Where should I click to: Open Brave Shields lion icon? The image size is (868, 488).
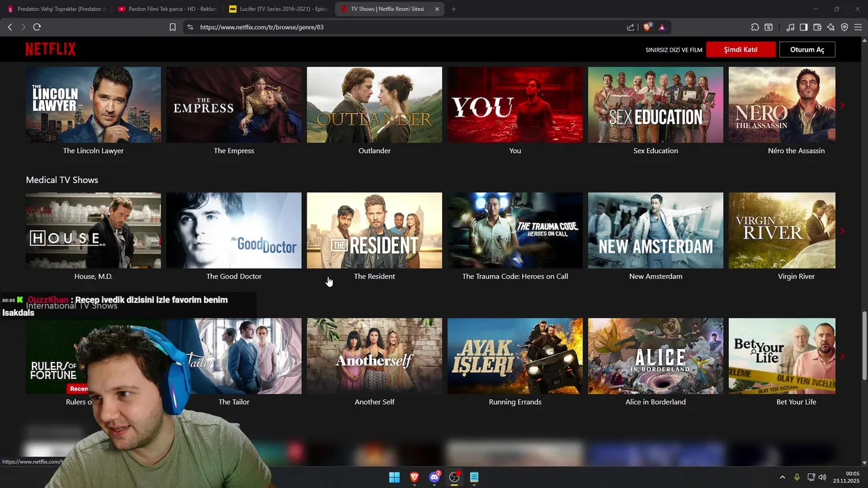pos(648,27)
